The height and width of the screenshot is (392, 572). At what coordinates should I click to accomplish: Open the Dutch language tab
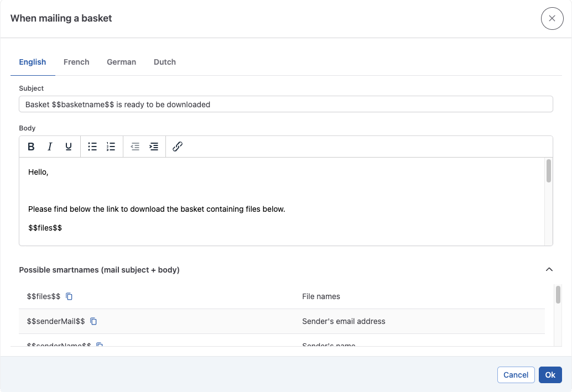(165, 62)
